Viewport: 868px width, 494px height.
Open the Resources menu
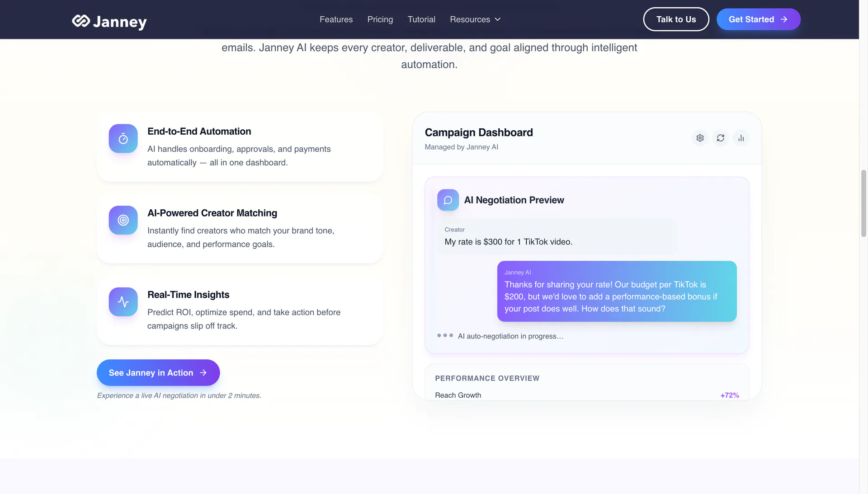475,19
